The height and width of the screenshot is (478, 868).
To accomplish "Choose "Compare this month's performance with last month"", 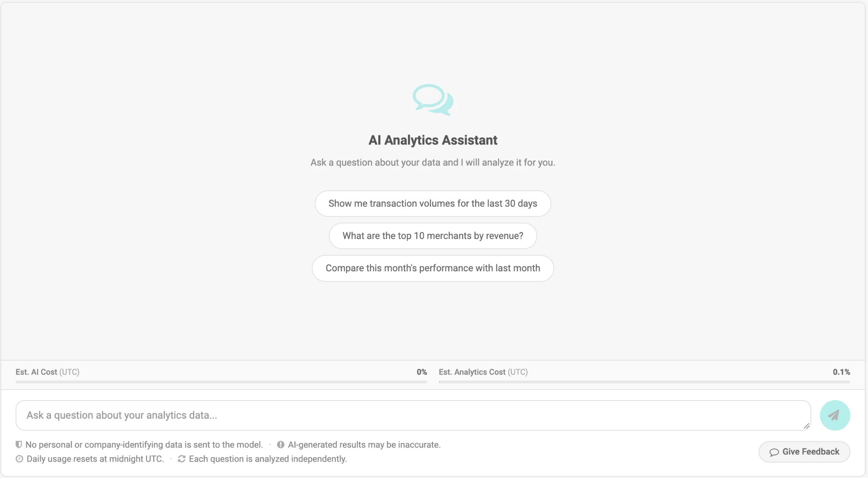I will [433, 268].
